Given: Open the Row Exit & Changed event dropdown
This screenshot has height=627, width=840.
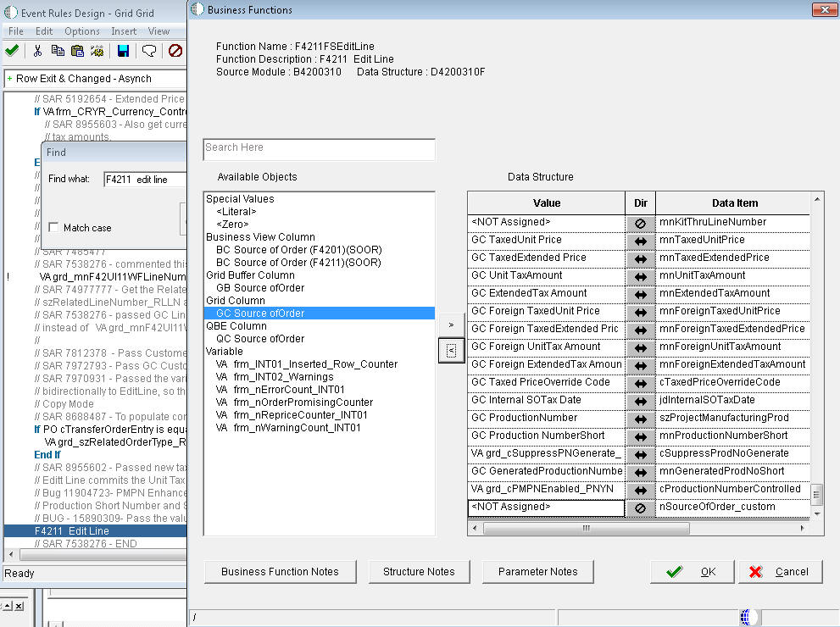Looking at the screenshot, I should click(x=95, y=79).
